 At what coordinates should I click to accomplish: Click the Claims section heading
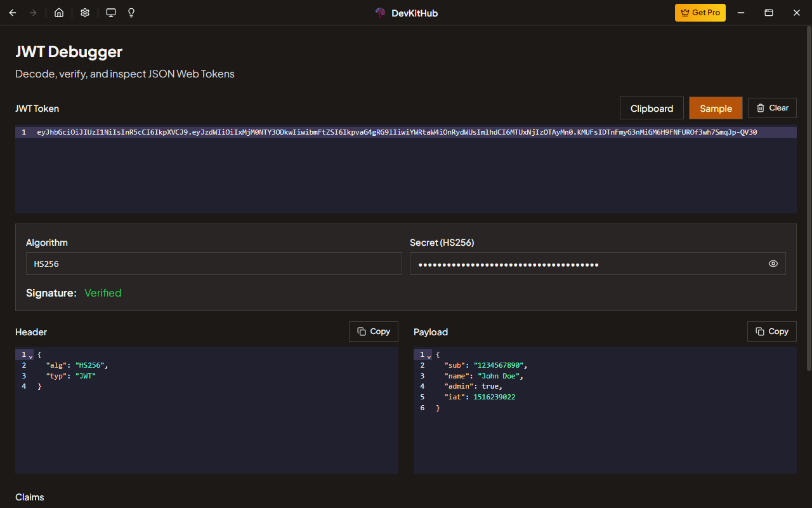tap(30, 497)
